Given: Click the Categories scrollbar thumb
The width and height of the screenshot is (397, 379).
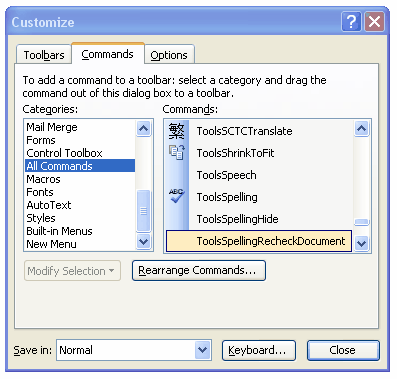Looking at the screenshot, I should (144, 211).
